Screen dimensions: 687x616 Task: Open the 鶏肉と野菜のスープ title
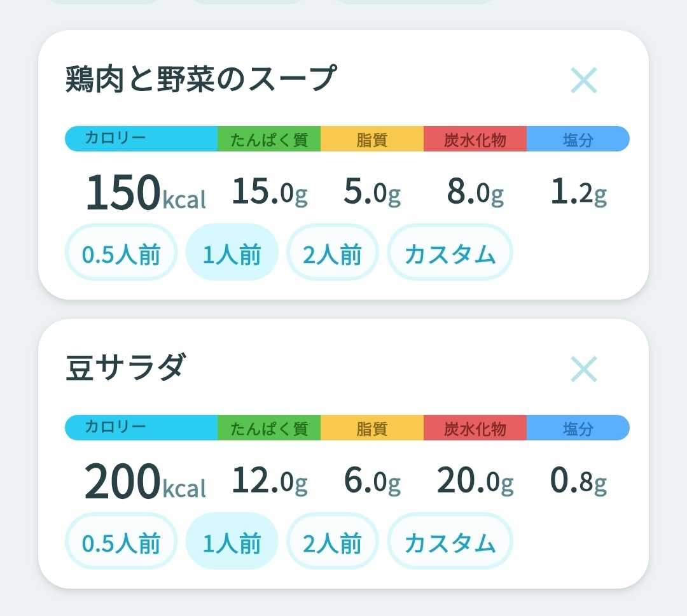(x=201, y=79)
